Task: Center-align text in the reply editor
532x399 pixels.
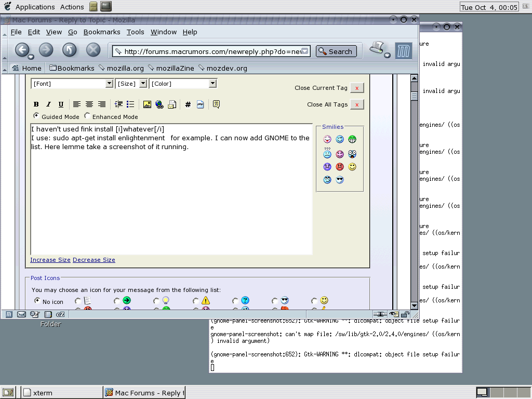Action: (89, 104)
